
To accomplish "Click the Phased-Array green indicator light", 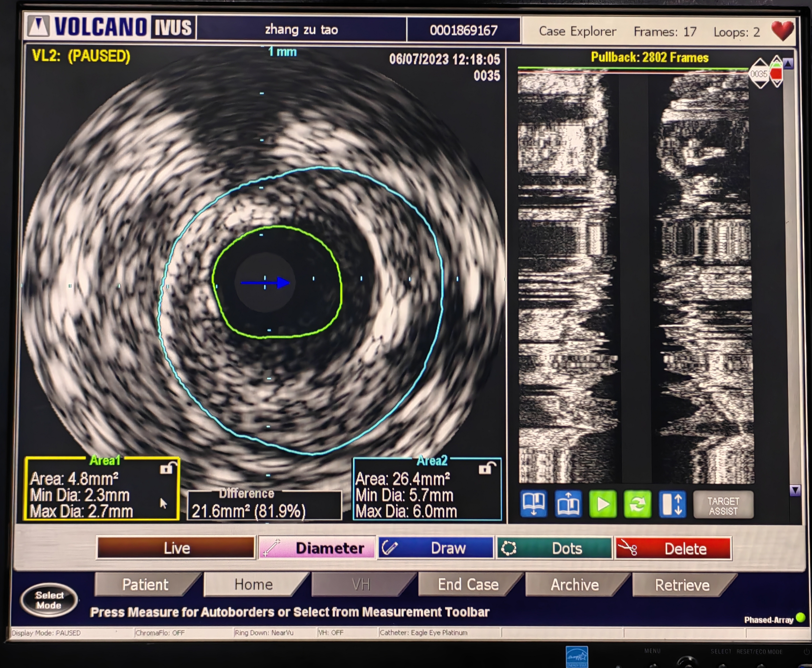I will [x=800, y=617].
